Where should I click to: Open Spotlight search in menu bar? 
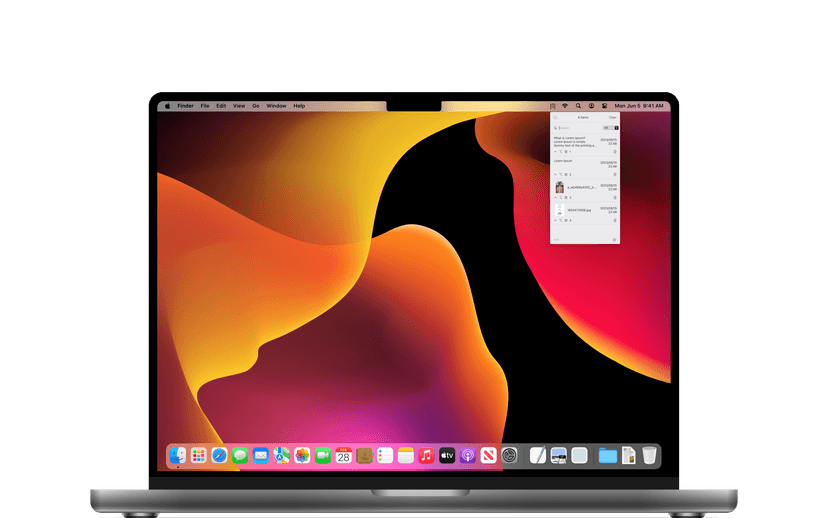(x=578, y=106)
